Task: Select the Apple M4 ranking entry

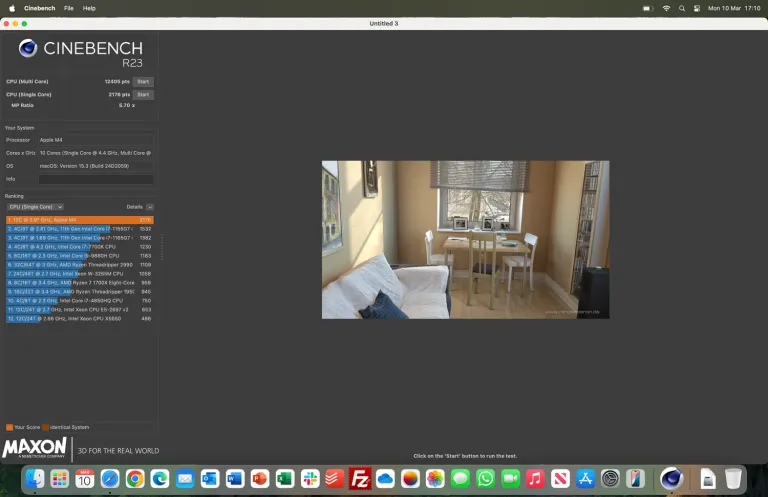Action: (x=79, y=220)
